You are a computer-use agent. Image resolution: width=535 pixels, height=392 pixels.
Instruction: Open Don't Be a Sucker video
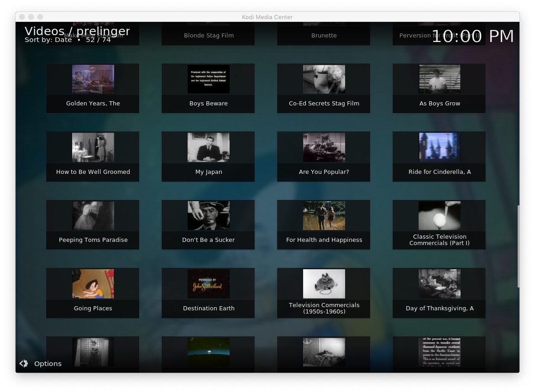tap(208, 225)
